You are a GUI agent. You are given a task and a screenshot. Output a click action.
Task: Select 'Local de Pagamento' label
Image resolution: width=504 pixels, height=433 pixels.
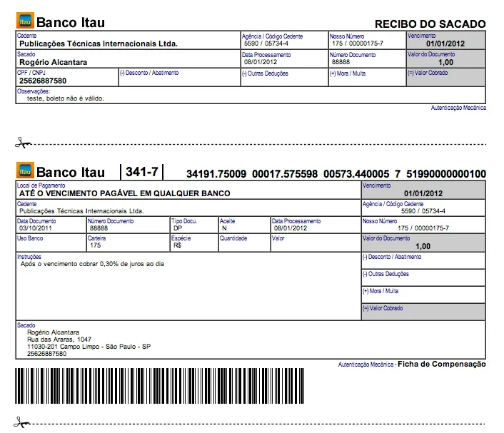click(x=41, y=185)
